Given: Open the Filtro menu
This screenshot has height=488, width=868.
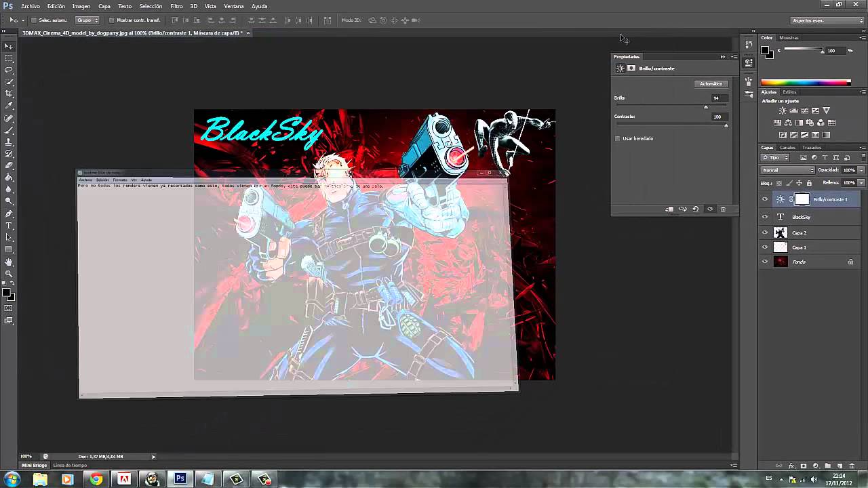Looking at the screenshot, I should [176, 6].
